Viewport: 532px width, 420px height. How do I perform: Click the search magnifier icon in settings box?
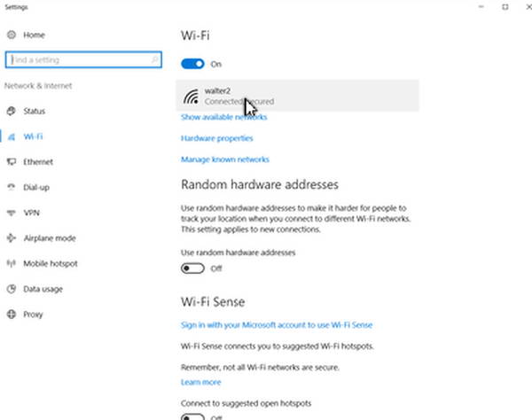point(154,59)
